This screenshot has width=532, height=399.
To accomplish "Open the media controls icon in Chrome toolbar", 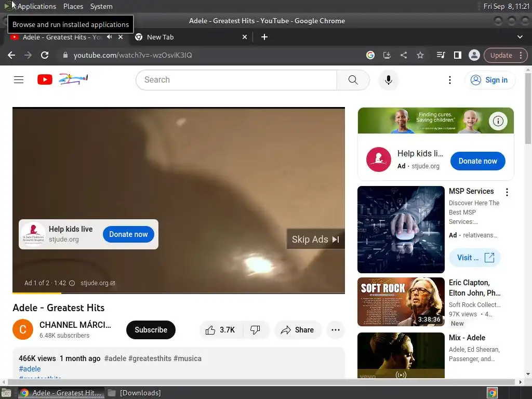I will 441,55.
